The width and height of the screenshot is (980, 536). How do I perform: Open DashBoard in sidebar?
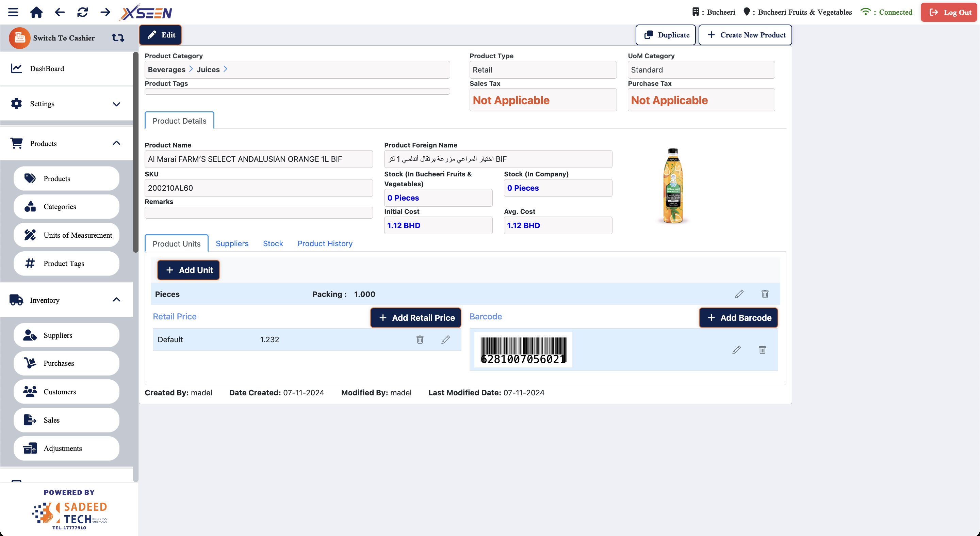(67, 68)
